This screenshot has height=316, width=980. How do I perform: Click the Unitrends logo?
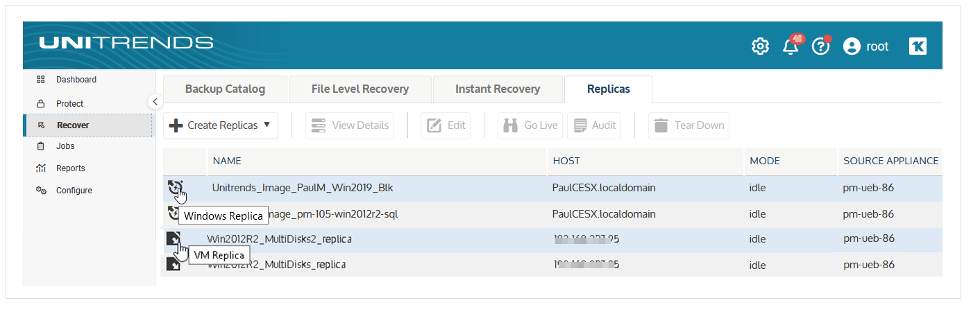(x=126, y=43)
